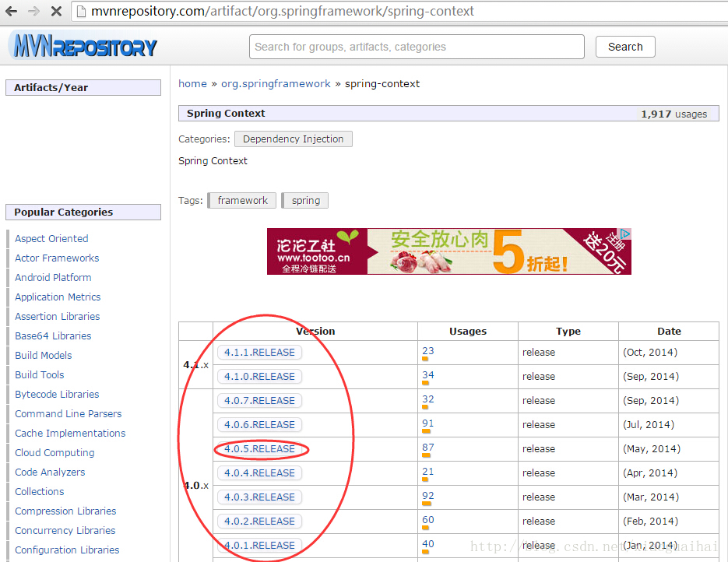This screenshot has width=728, height=562.
Task: Select the spring tag
Action: point(305,201)
